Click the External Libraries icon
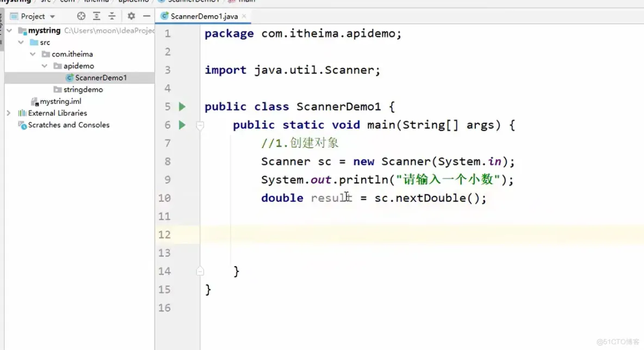The image size is (644, 350). pyautogui.click(x=22, y=113)
